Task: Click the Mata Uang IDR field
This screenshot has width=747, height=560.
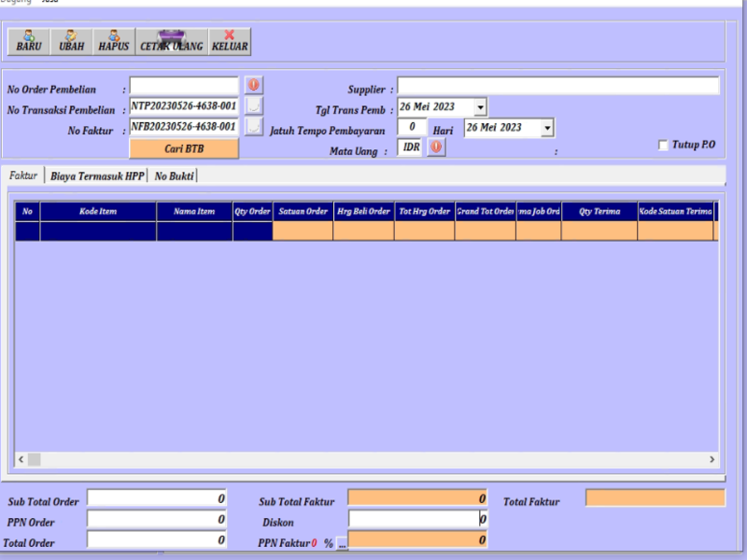Action: point(411,147)
